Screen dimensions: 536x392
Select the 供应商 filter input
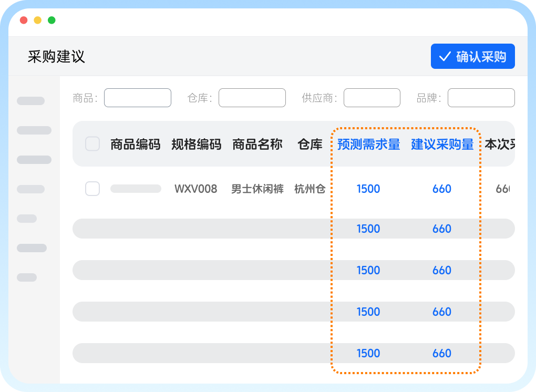coord(372,98)
